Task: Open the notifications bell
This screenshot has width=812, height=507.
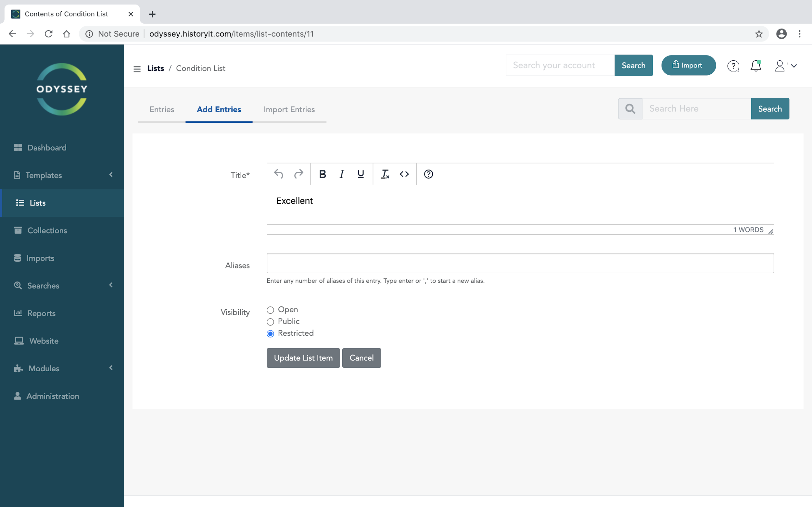Action: [x=755, y=66]
